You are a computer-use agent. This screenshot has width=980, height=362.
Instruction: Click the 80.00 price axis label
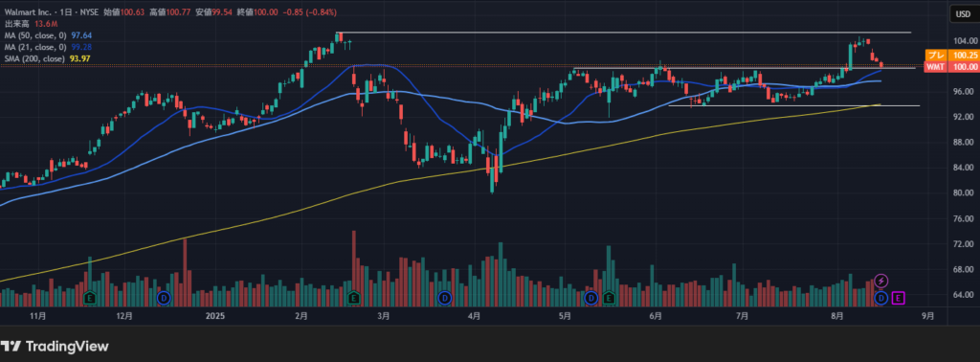[962, 193]
